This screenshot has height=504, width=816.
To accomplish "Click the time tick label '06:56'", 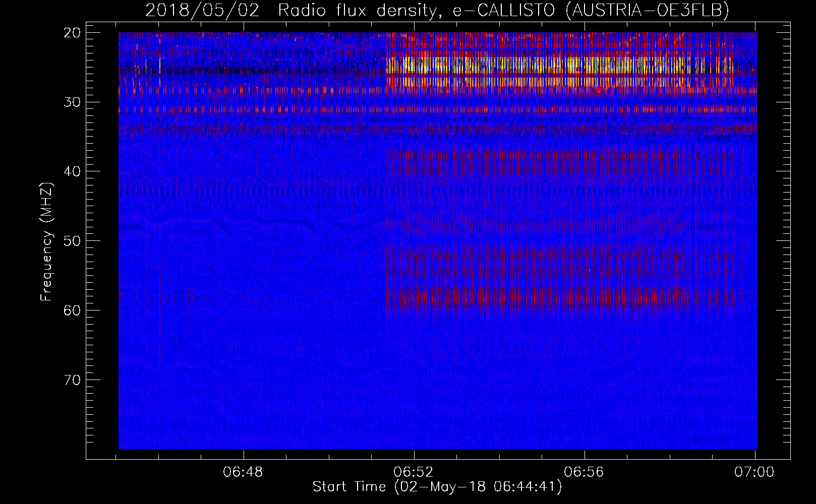I will click(584, 472).
